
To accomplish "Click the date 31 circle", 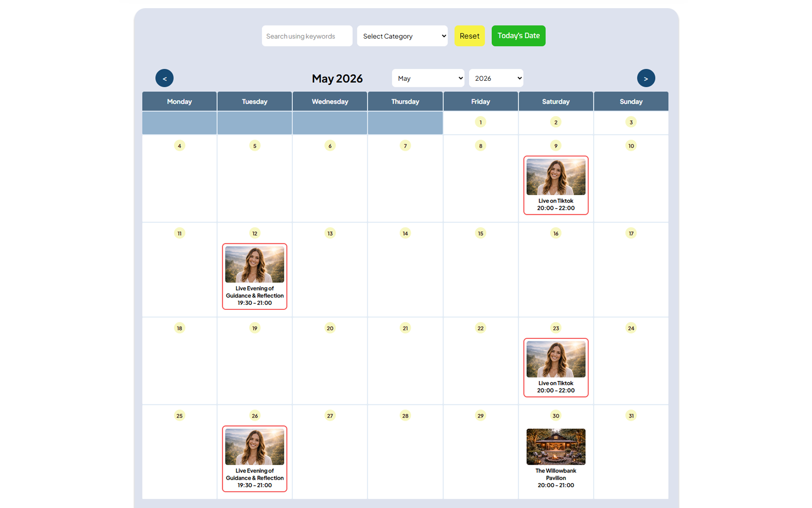I will pos(631,416).
